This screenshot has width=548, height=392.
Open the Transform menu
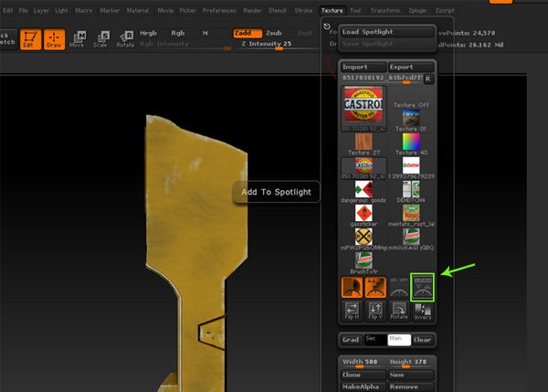coord(385,10)
